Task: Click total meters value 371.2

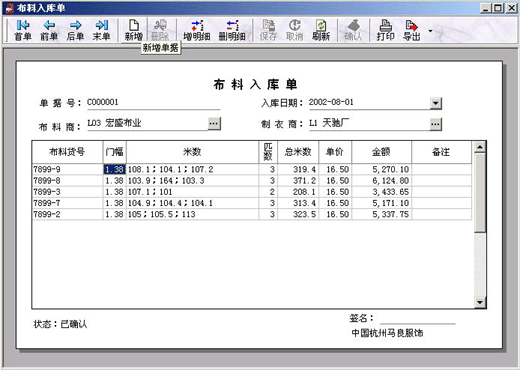Action: tap(298, 181)
